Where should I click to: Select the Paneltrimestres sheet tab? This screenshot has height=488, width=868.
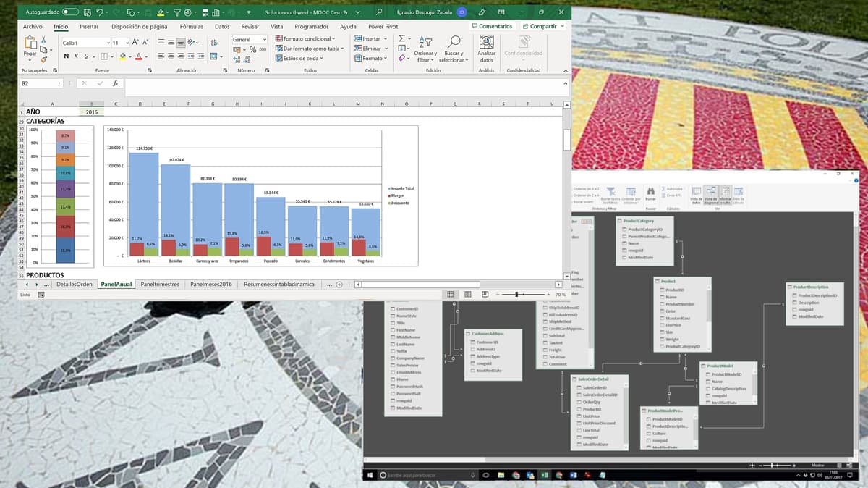160,285
